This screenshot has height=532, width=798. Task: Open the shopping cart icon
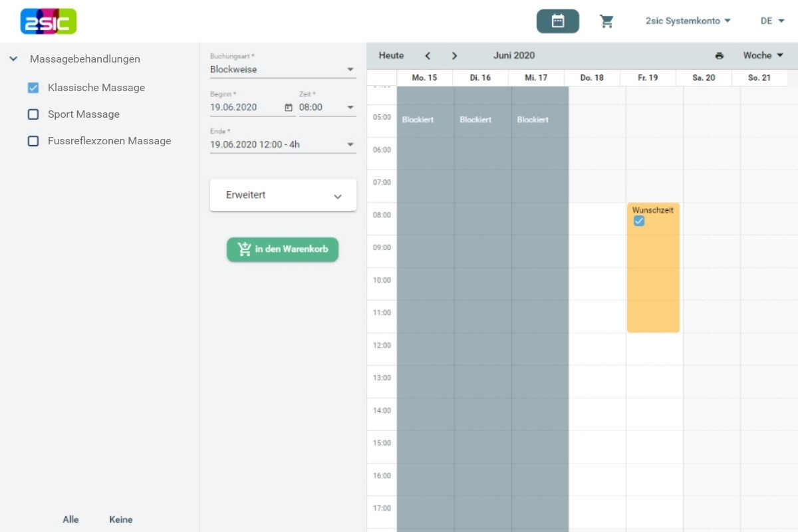click(606, 21)
